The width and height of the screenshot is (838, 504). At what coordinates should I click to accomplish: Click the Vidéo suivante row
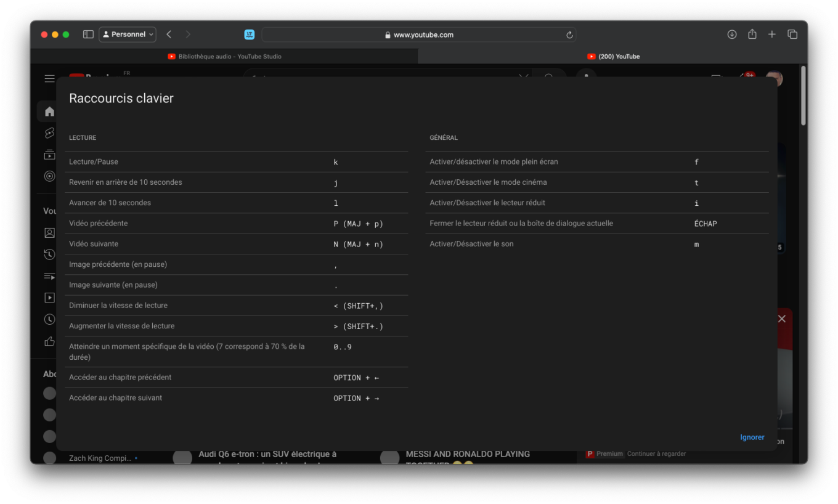(237, 244)
